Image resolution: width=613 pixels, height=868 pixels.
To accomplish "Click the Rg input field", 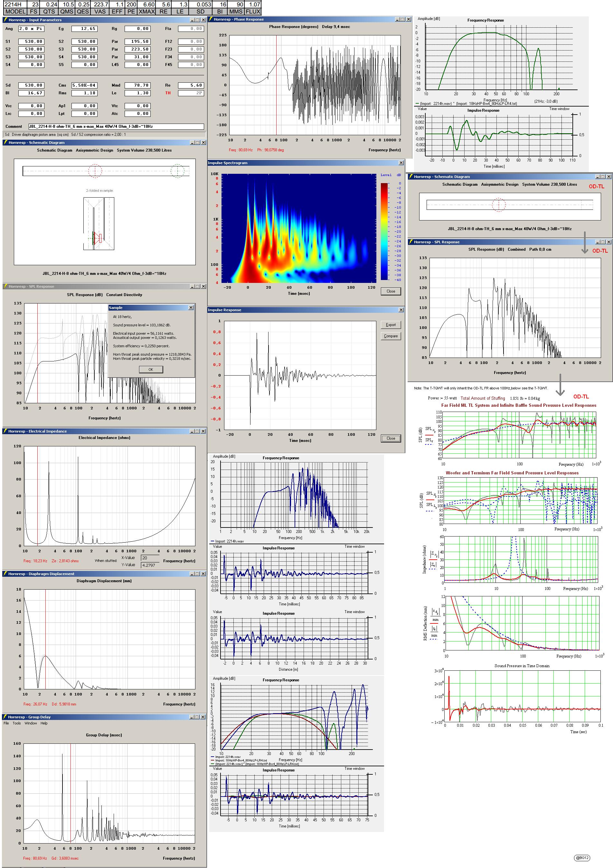I will tap(138, 29).
